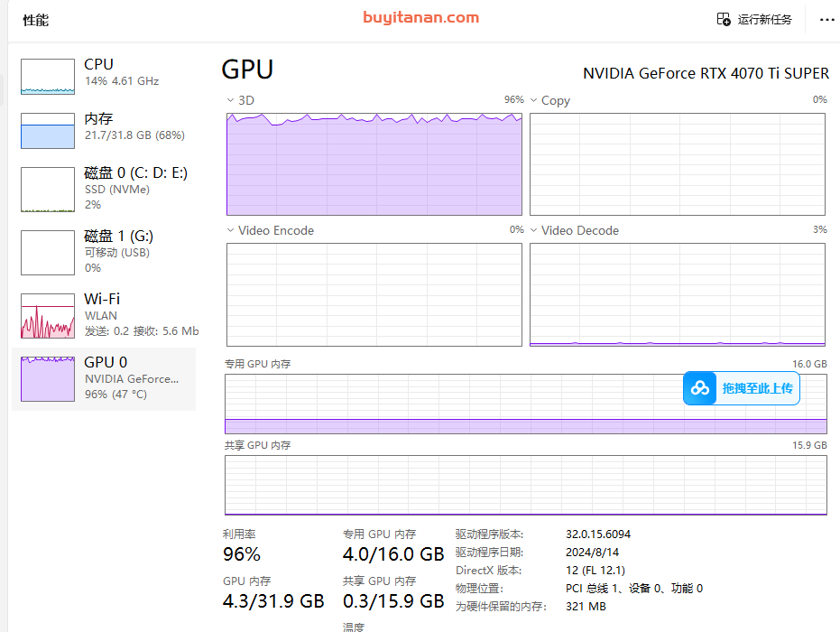Click the Baidu cloud upload icon
This screenshot has height=632, width=840.
click(700, 388)
